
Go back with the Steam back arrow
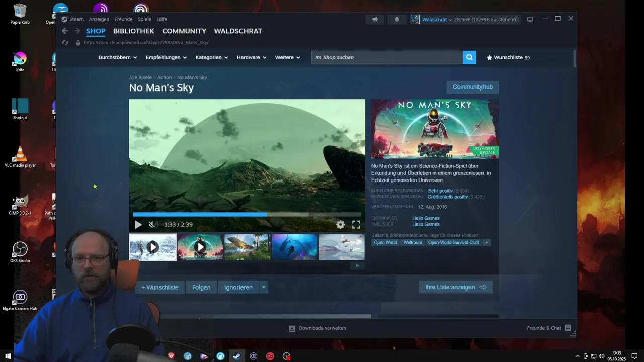pos(65,31)
